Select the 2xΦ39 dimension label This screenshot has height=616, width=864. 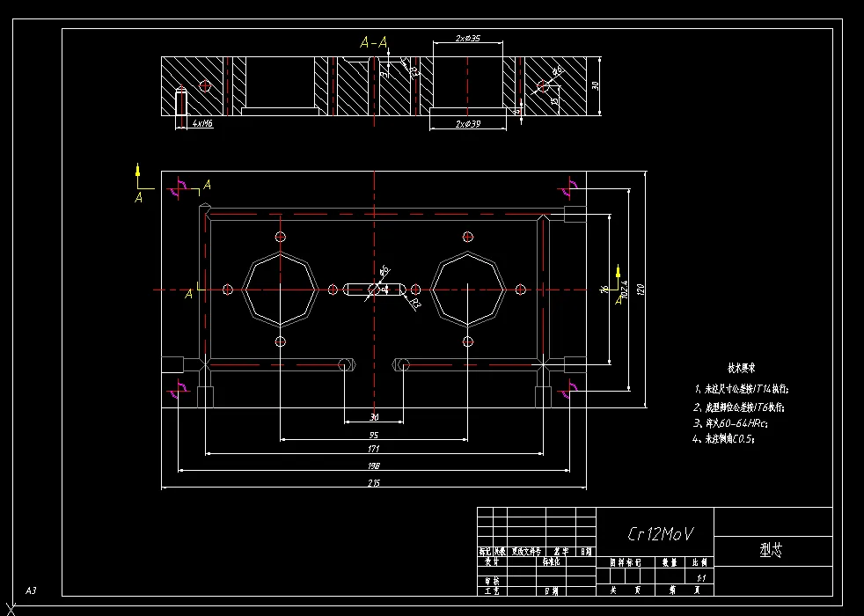[x=468, y=124]
